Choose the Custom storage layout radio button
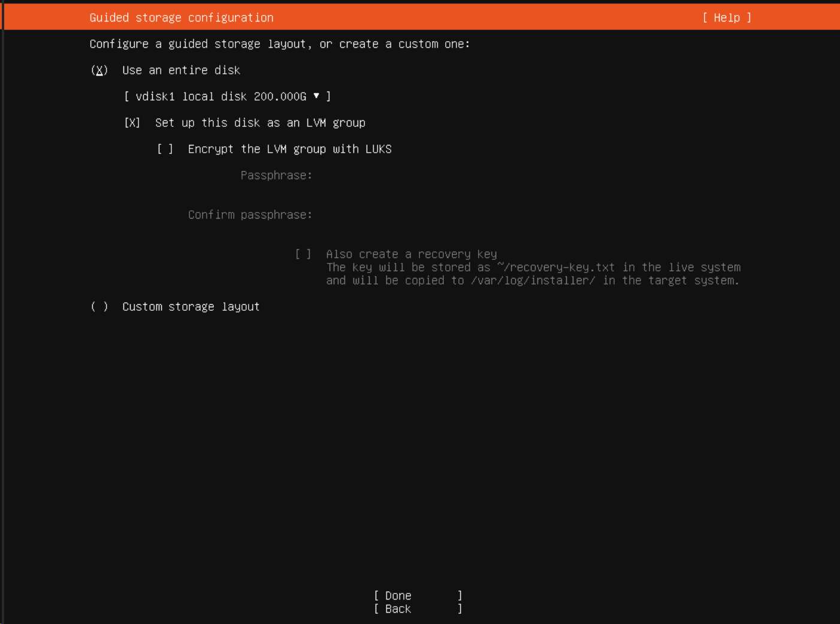Screen dimensions: 840x624 (99, 307)
